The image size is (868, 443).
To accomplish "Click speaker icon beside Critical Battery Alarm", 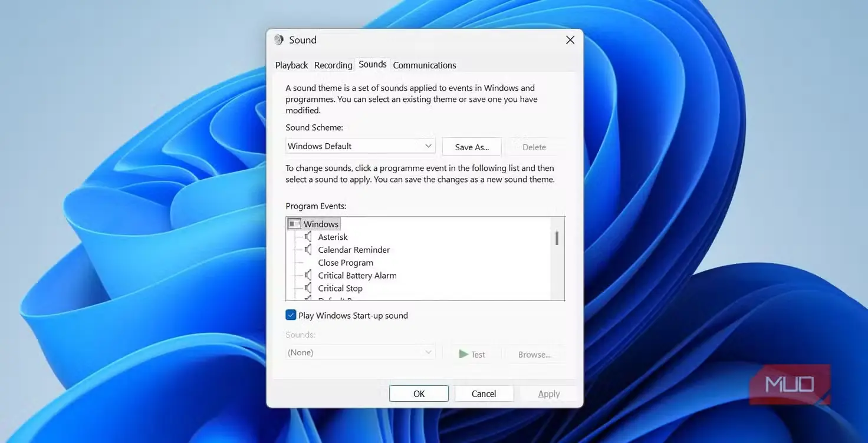I will click(308, 275).
